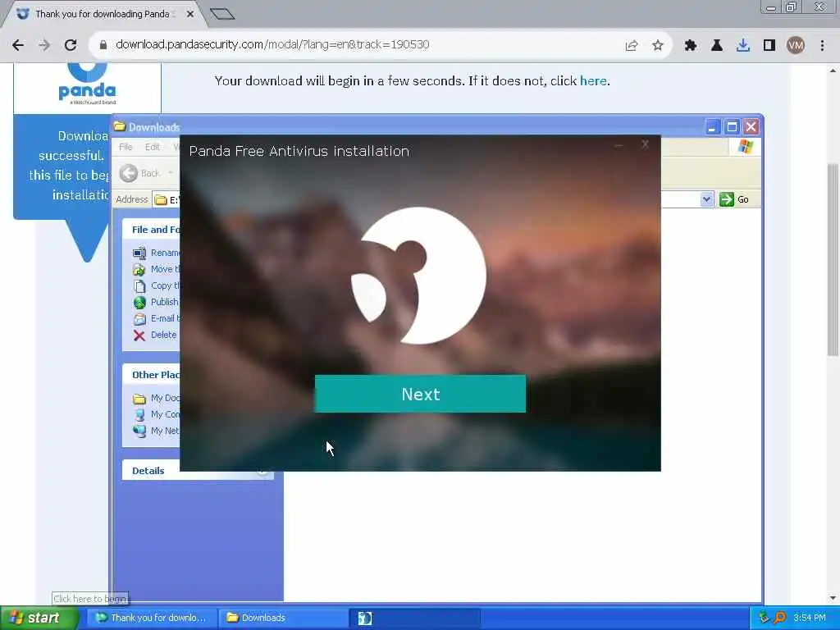Click Move this file icon

tap(139, 269)
